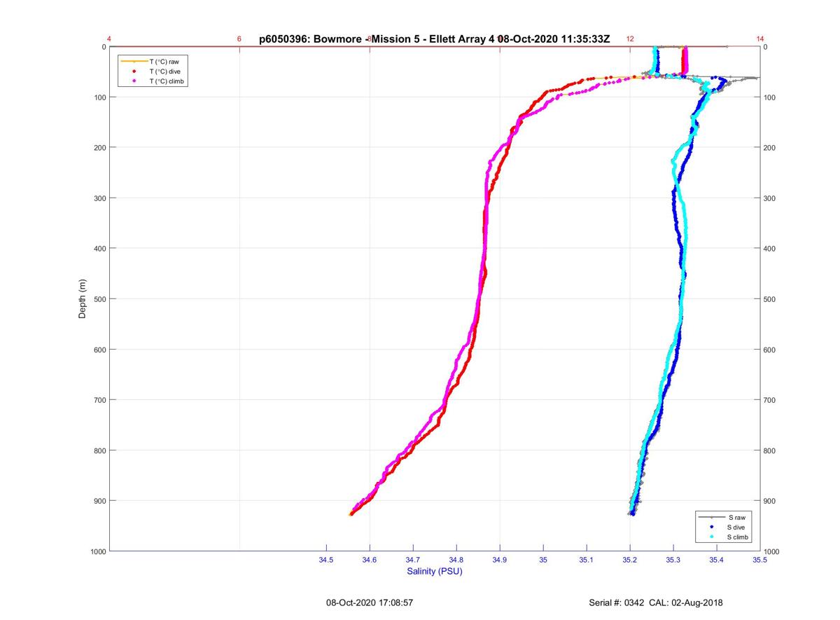The width and height of the screenshot is (840, 620).
Task: Click the 300 tick on left depth axis
Action: click(x=99, y=198)
